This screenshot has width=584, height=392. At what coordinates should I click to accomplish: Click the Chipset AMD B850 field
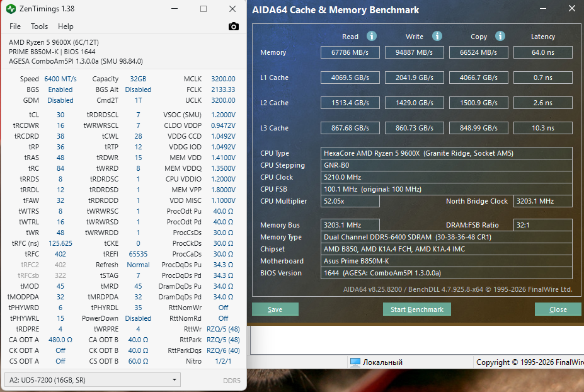(446, 249)
